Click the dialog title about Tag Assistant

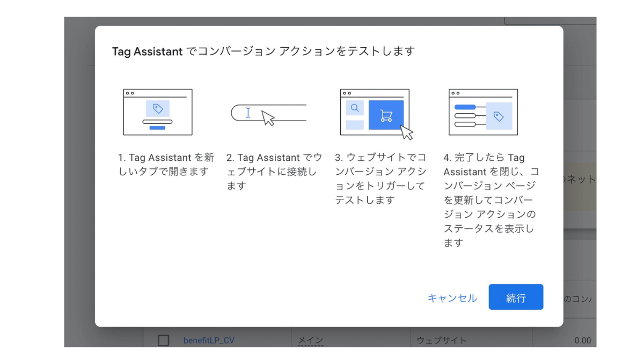tap(264, 51)
